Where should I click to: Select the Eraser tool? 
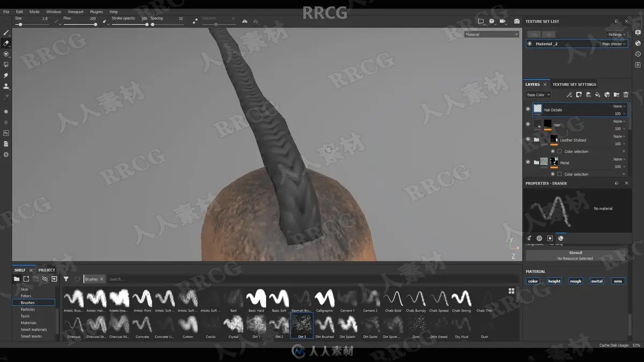coord(6,43)
